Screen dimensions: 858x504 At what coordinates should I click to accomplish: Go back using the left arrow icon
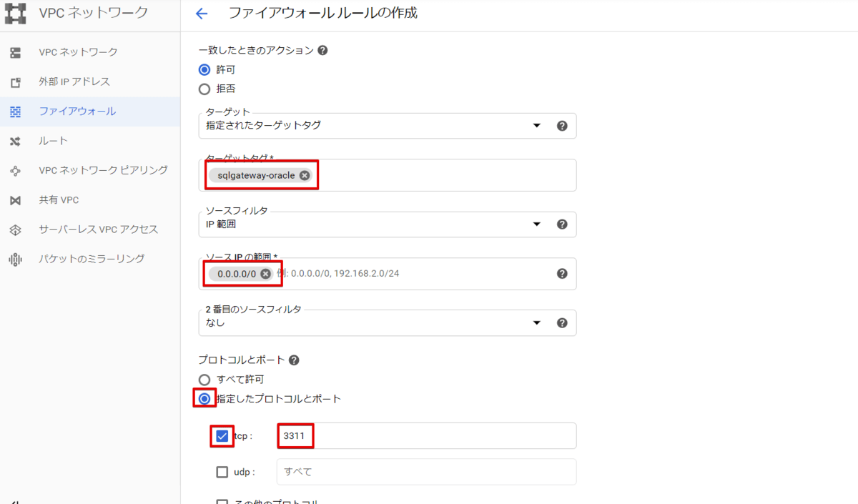[x=202, y=14]
